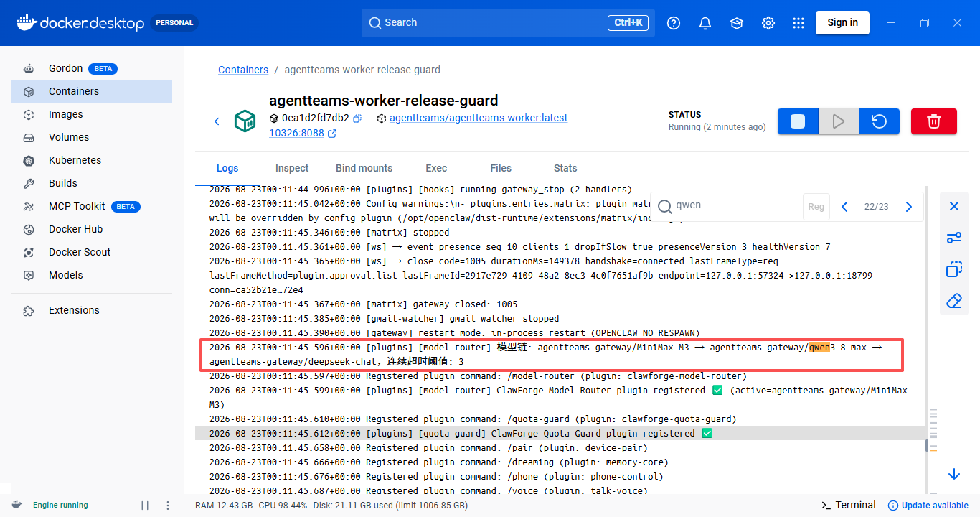The image size is (980, 517).
Task: Copy the container ID 0ea1d2fd7db2
Action: click(x=357, y=118)
